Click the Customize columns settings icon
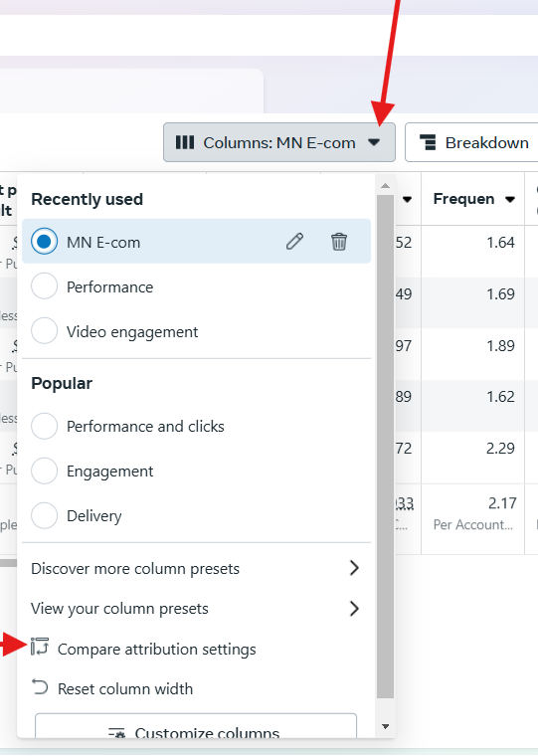 [x=116, y=733]
